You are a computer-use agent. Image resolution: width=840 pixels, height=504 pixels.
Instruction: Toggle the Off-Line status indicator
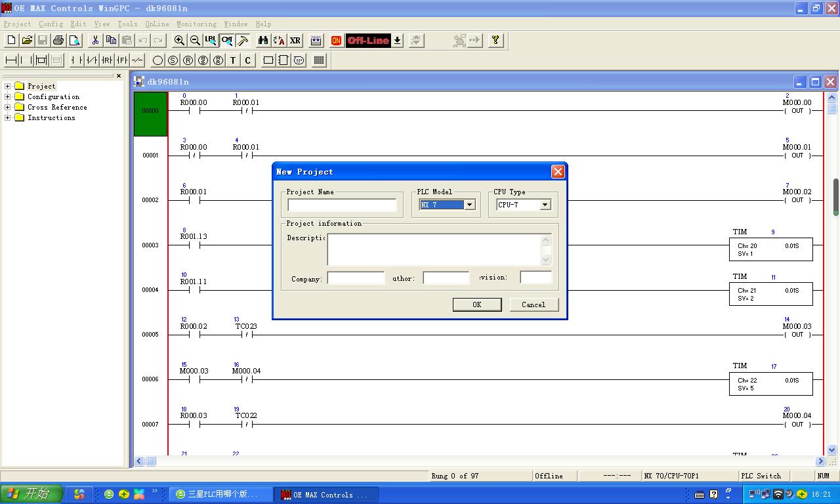[x=368, y=41]
